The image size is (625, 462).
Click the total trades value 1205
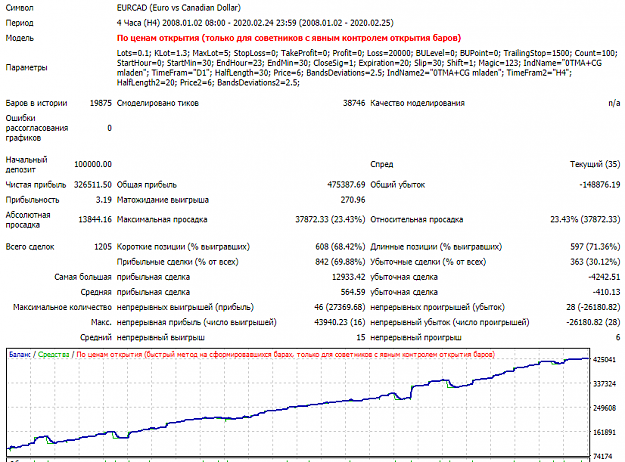point(103,247)
